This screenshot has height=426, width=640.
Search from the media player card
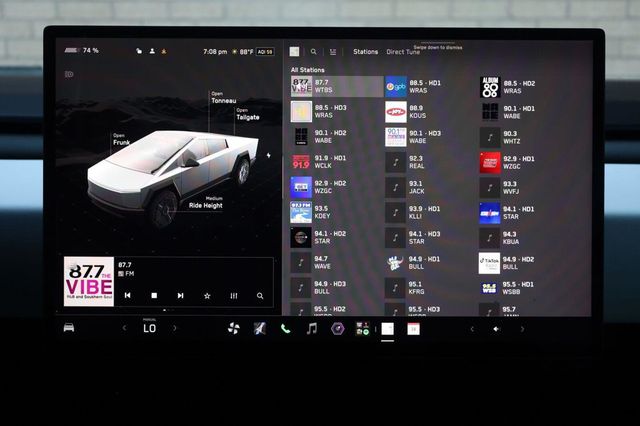(x=260, y=296)
